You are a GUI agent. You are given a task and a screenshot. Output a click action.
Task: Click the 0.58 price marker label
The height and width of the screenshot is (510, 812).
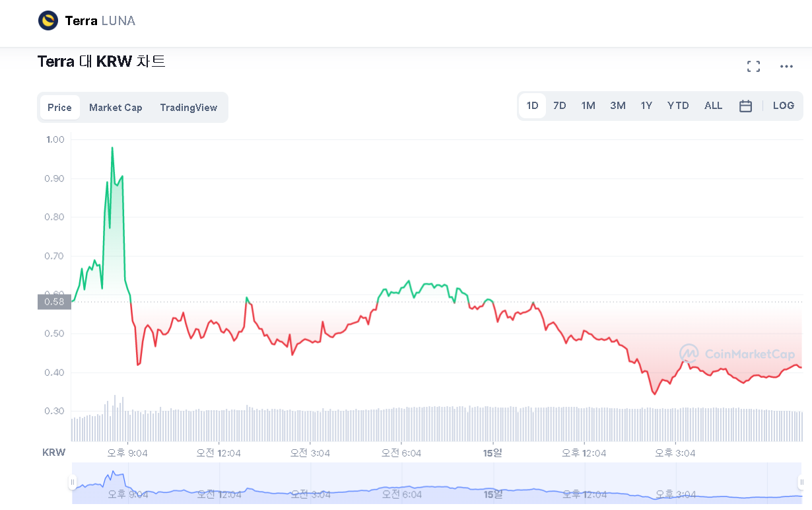coord(53,302)
